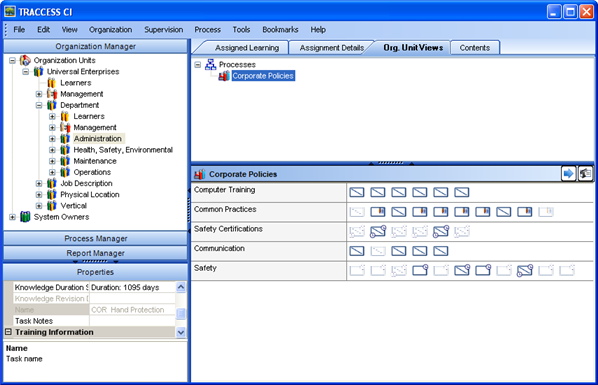This screenshot has width=598, height=385.
Task: Expand the System Owners node
Action: click(x=12, y=217)
